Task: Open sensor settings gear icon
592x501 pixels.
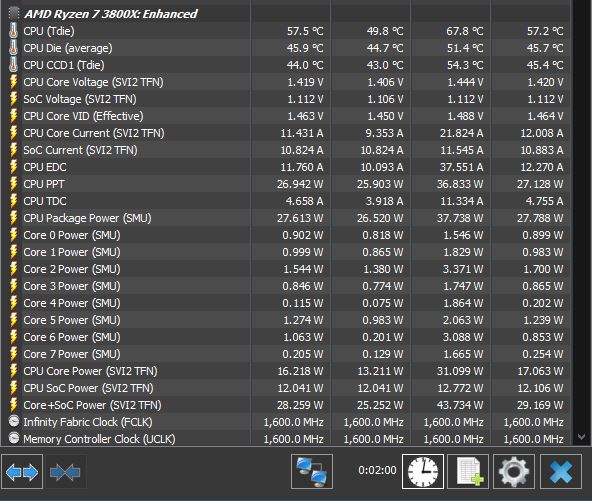Action: click(x=514, y=472)
